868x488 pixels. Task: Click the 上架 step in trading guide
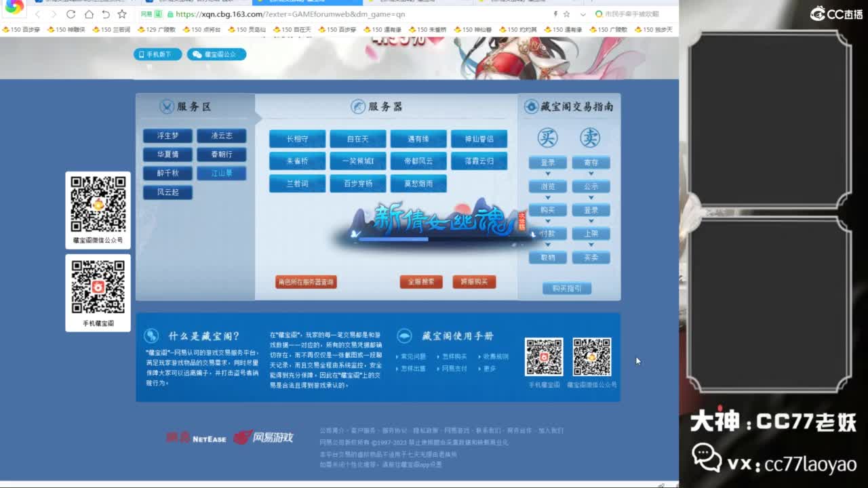591,234
